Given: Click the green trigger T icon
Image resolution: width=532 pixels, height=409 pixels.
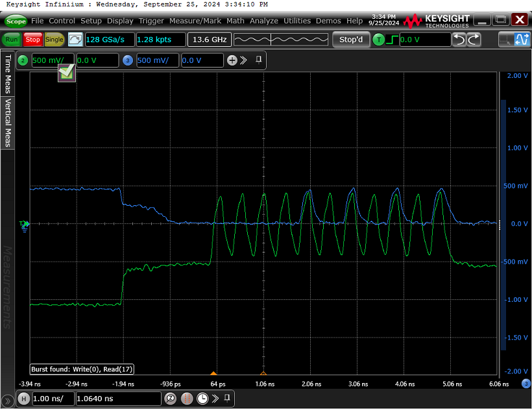Looking at the screenshot, I should coord(379,40).
